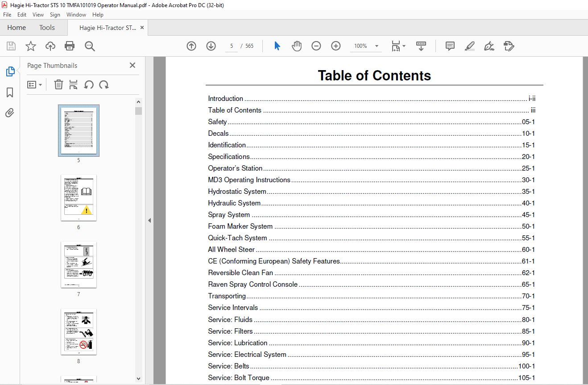
Task: Close the Page Thumbnails panel
Action: click(133, 65)
